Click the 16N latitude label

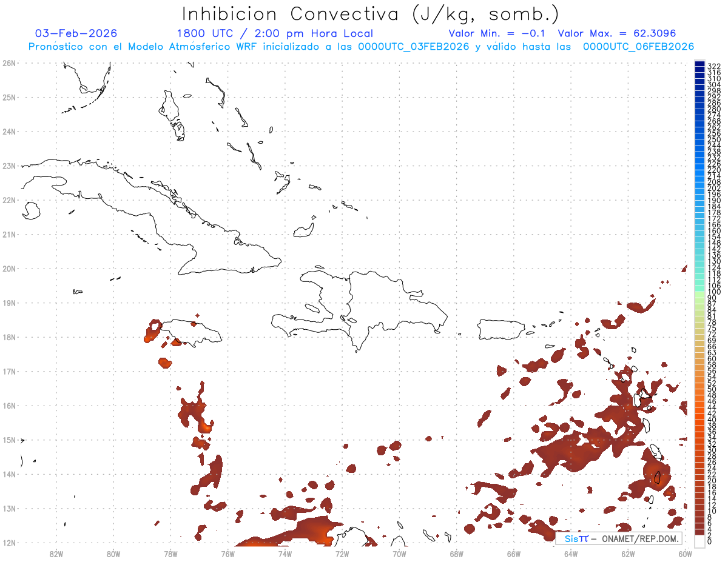pos(8,406)
